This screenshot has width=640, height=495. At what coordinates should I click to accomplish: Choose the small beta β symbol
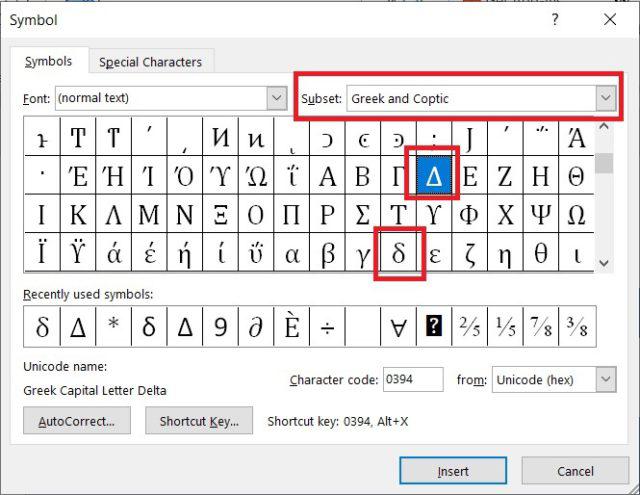click(x=327, y=253)
